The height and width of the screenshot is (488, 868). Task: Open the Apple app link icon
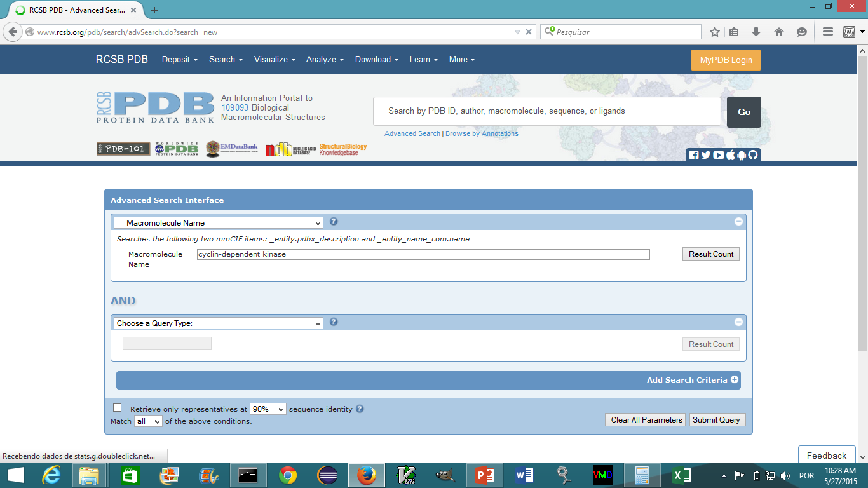(x=731, y=155)
